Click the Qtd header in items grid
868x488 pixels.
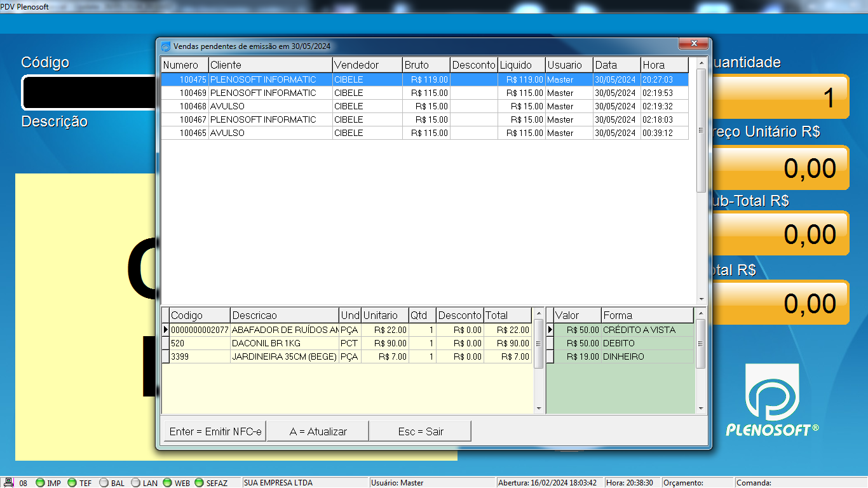click(423, 315)
